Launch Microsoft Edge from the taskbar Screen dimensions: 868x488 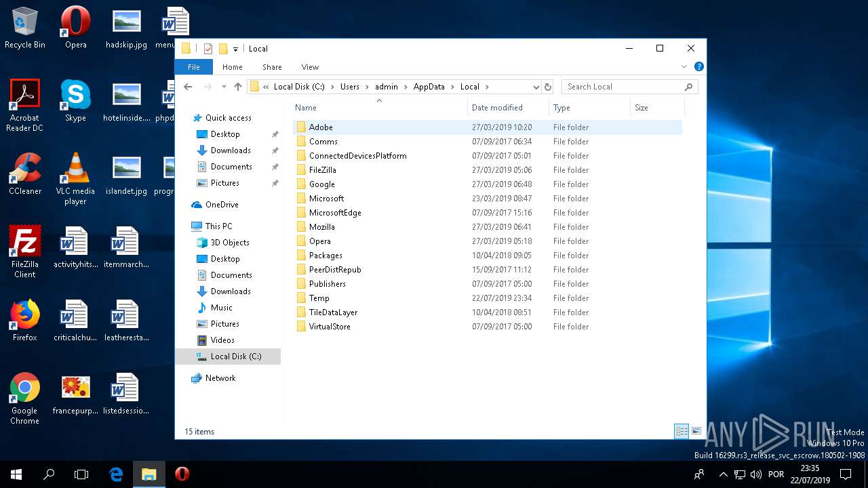tap(116, 474)
